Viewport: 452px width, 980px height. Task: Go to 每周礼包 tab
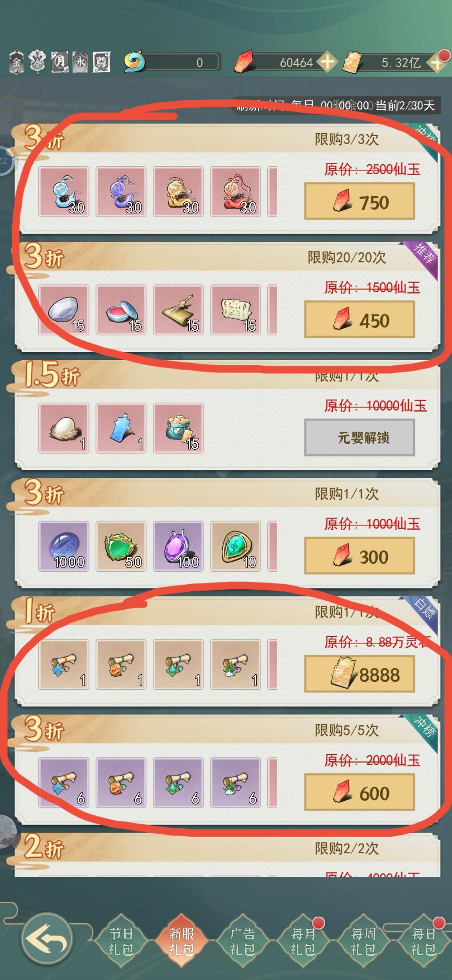tap(363, 941)
